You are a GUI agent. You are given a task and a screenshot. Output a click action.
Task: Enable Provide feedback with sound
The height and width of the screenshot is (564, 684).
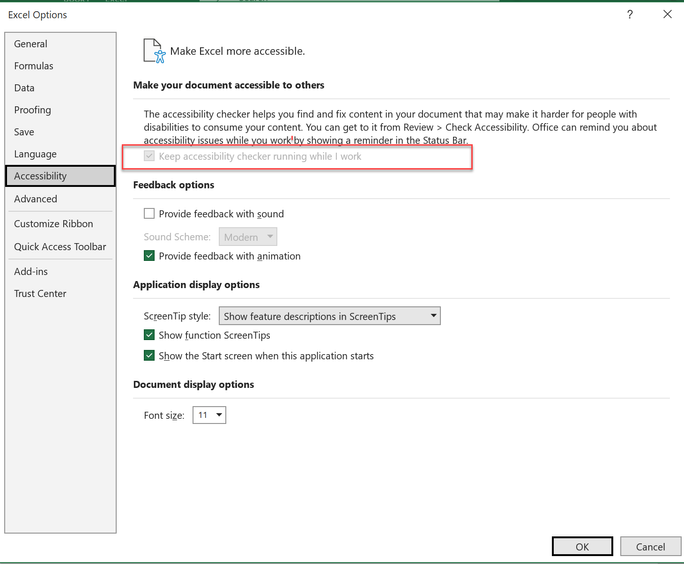[x=149, y=214]
